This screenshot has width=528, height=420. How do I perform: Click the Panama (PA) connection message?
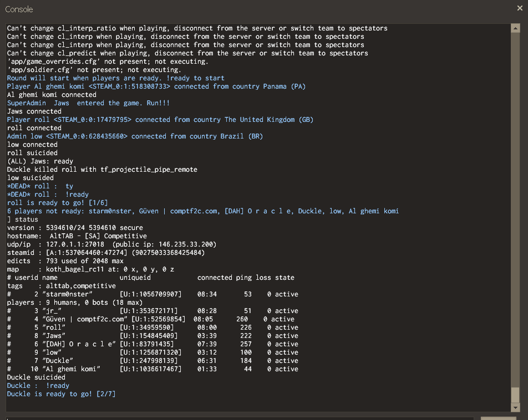coord(156,86)
